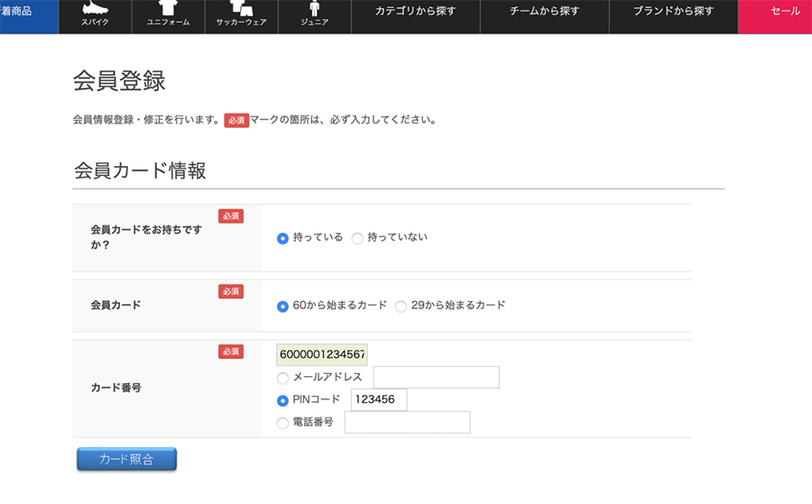Open カテゴリから探す menu

[415, 12]
